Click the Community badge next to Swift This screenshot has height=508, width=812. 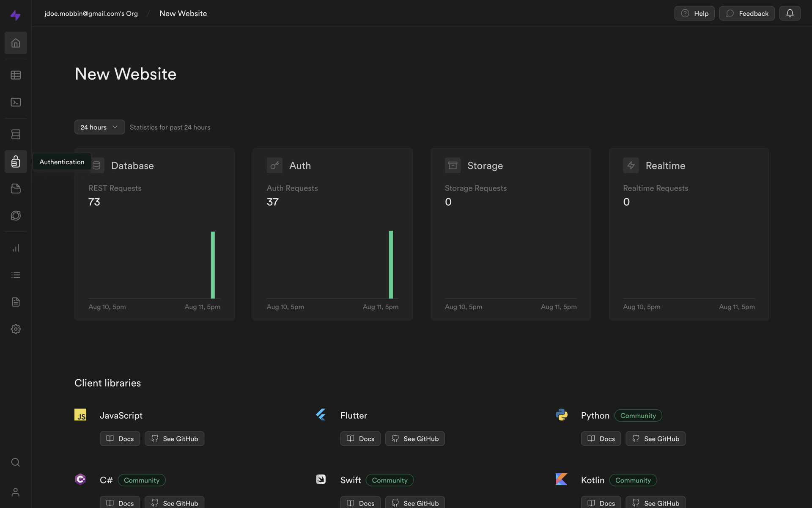tap(390, 480)
